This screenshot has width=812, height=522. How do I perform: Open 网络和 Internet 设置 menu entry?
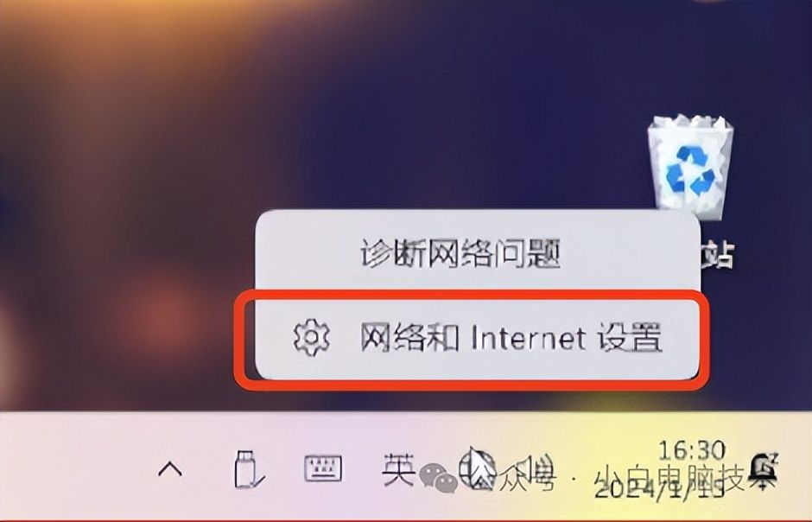tap(477, 339)
